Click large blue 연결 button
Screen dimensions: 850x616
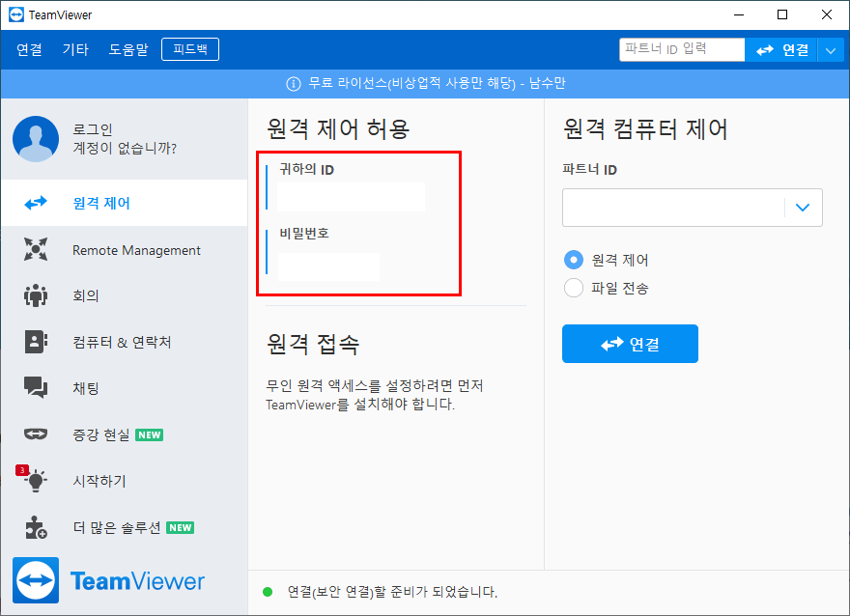point(630,344)
